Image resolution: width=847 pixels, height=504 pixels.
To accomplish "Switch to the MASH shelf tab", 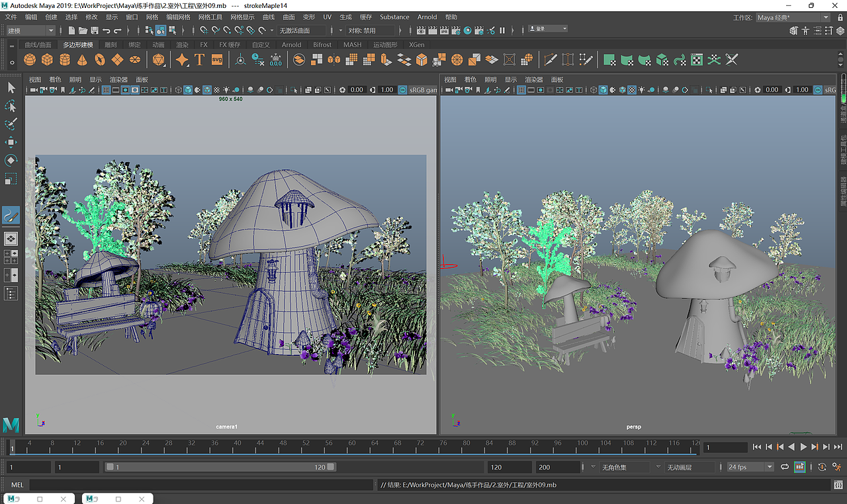I will (352, 45).
